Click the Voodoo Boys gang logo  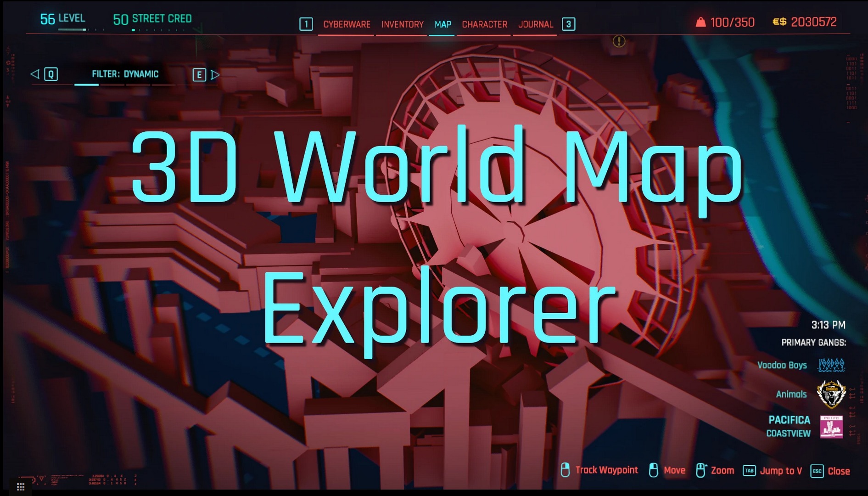coord(831,365)
